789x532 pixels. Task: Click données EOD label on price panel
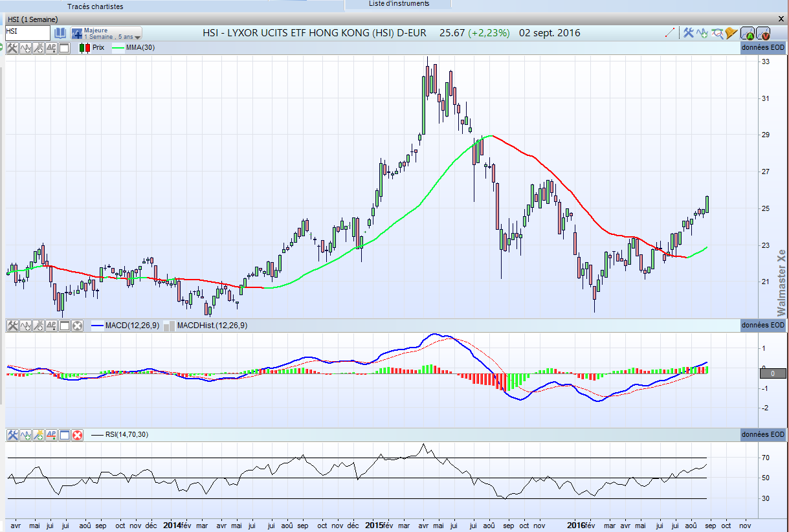click(x=762, y=48)
